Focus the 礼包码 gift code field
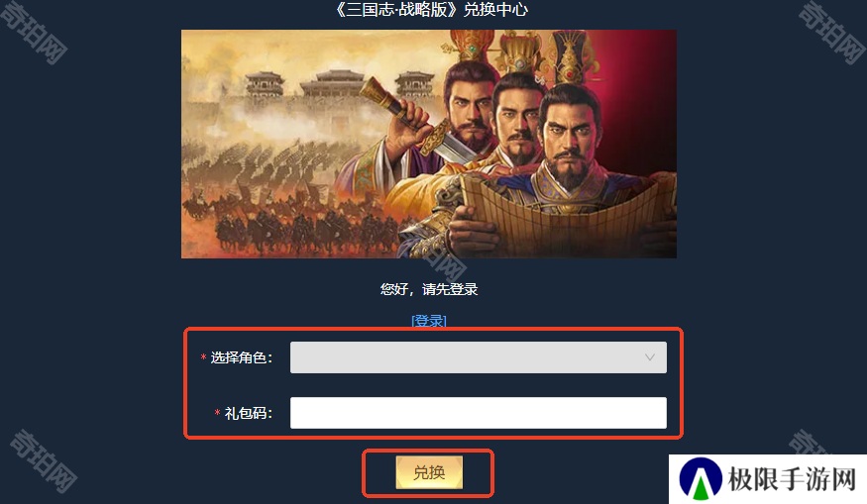Viewport: 867px width, 504px height. pos(479,413)
